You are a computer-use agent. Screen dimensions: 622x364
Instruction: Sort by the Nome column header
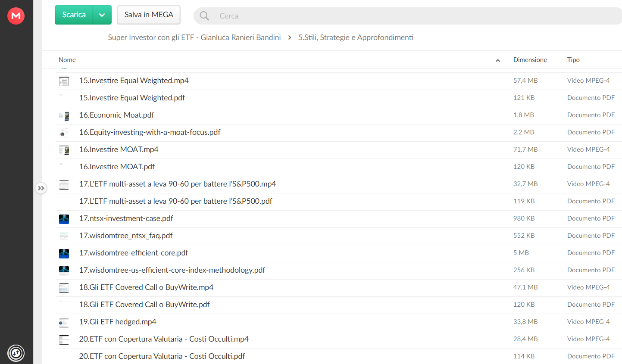point(67,60)
